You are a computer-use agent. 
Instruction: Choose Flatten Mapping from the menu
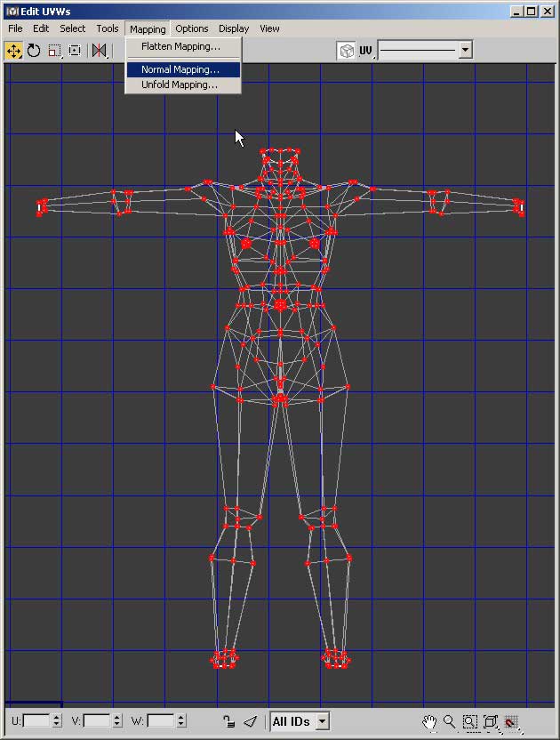pos(180,46)
